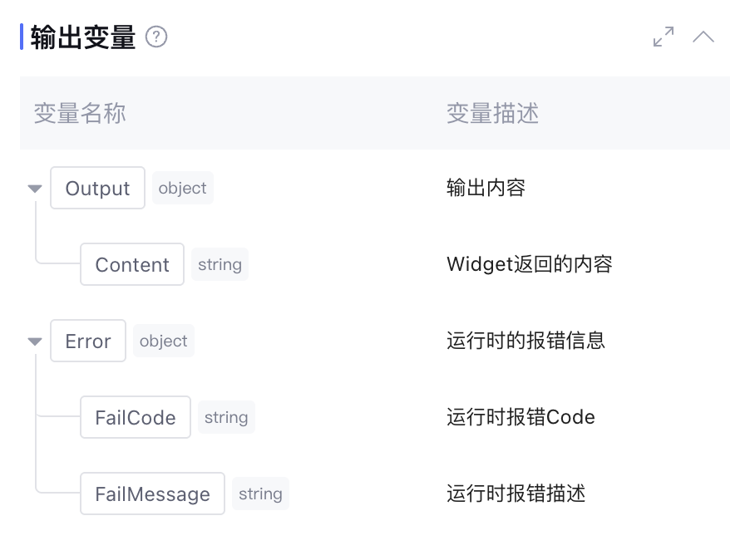Screen dimensions: 750x560
Task: Click the Widget返回的内容 description text
Action: click(x=529, y=265)
